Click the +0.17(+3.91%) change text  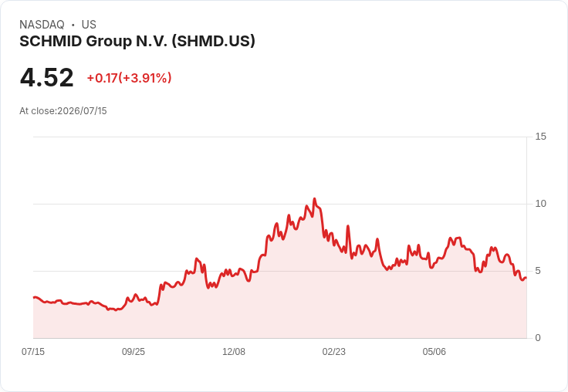(x=129, y=78)
